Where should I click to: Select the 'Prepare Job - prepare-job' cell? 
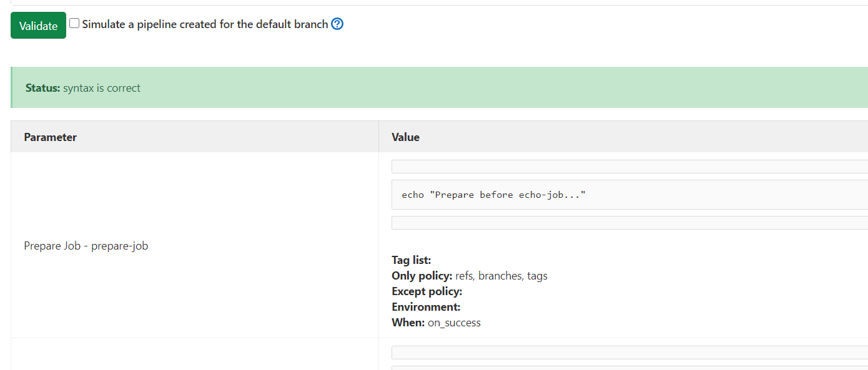coord(86,246)
